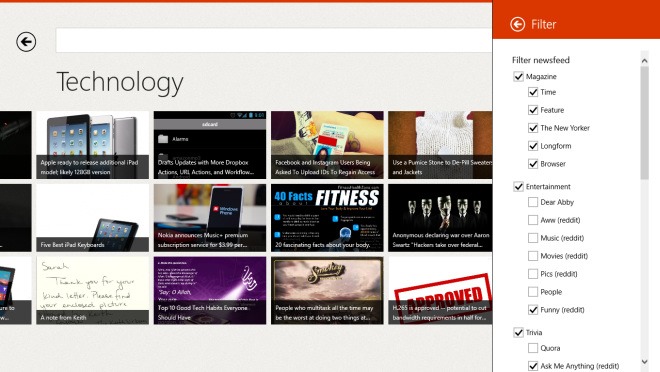The height and width of the screenshot is (372, 660).
Task: Open the H.265 is approved article
Action: tap(440, 291)
